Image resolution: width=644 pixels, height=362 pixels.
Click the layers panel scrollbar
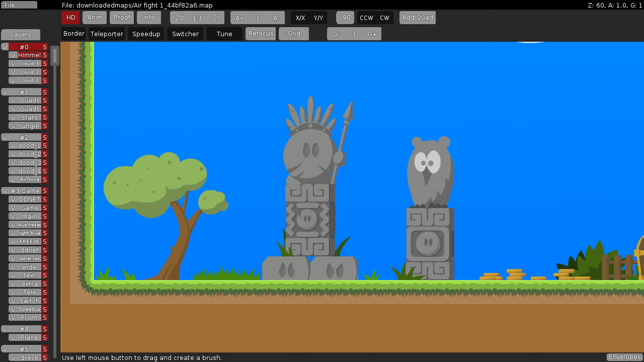(55, 56)
